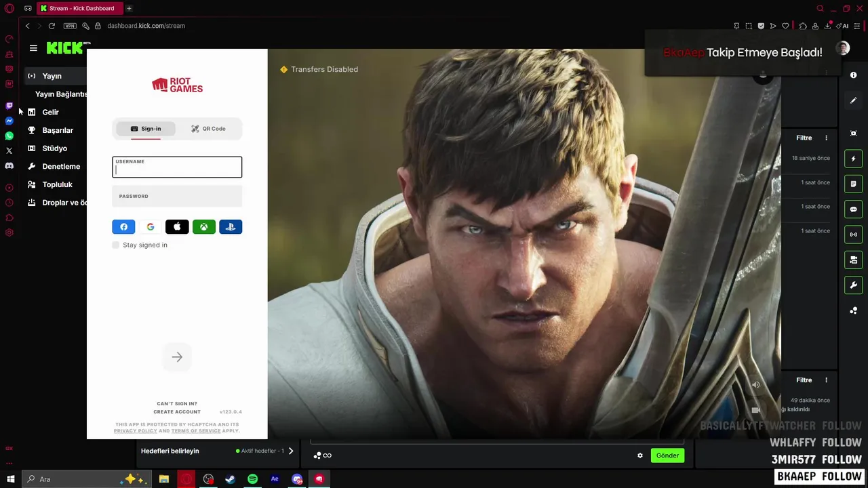
Task: Toggle the broadcast signal panel button
Action: coord(854,235)
